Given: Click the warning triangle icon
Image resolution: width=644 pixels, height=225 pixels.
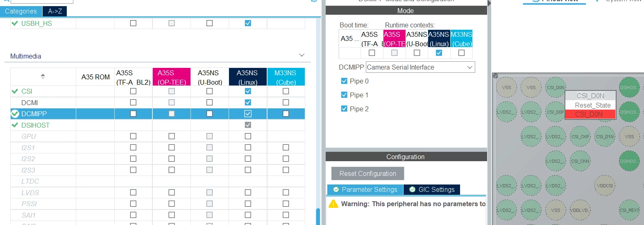Looking at the screenshot, I should pyautogui.click(x=333, y=204).
